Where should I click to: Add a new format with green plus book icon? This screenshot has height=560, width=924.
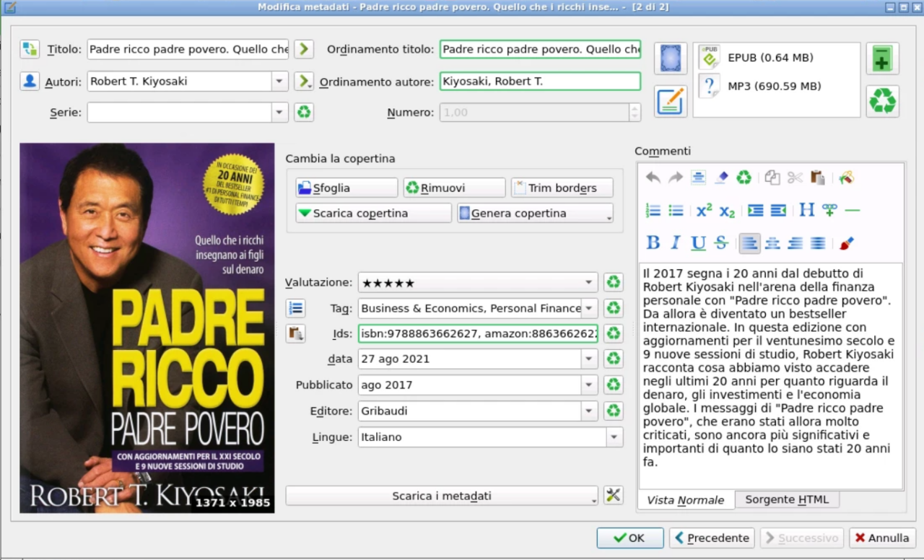pos(882,58)
